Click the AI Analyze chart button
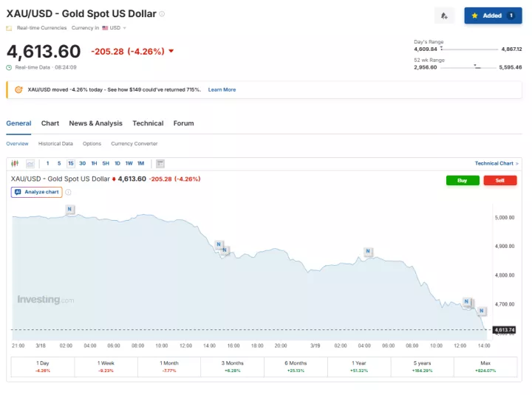The width and height of the screenshot is (532, 395). point(36,192)
